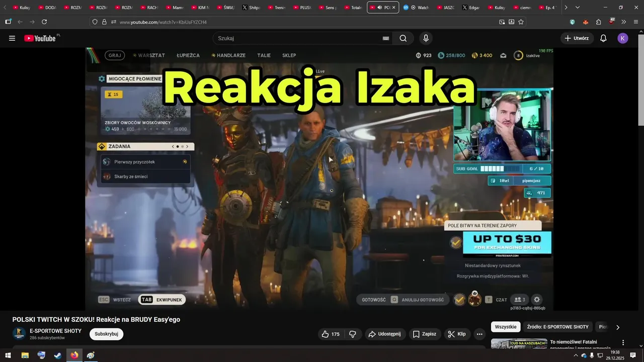Close the active POL tab
The width and height of the screenshot is (644, 362).
tap(394, 8)
